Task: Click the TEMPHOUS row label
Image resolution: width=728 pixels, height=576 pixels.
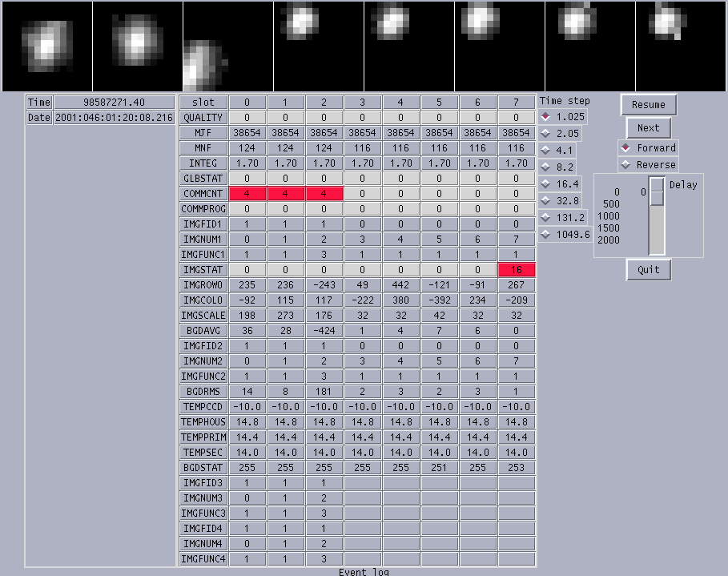Action: click(203, 421)
